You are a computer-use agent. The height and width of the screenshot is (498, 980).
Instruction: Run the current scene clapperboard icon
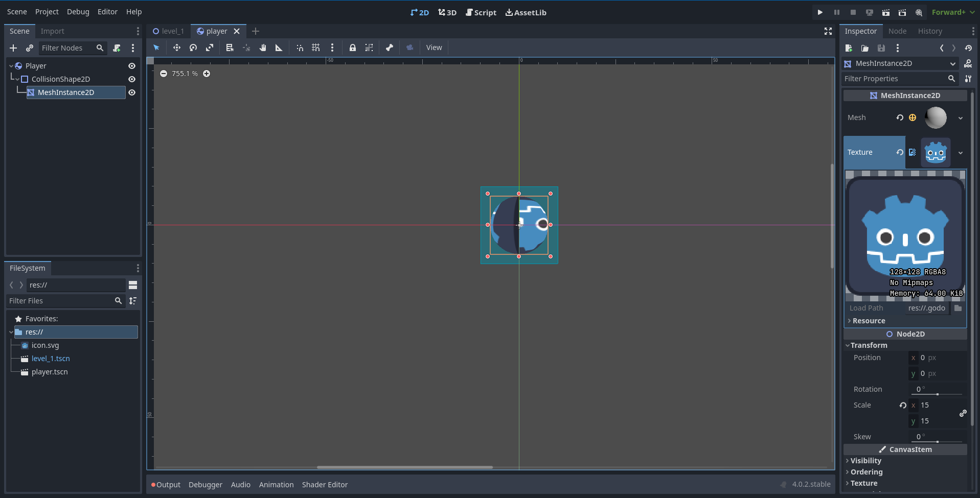[886, 12]
